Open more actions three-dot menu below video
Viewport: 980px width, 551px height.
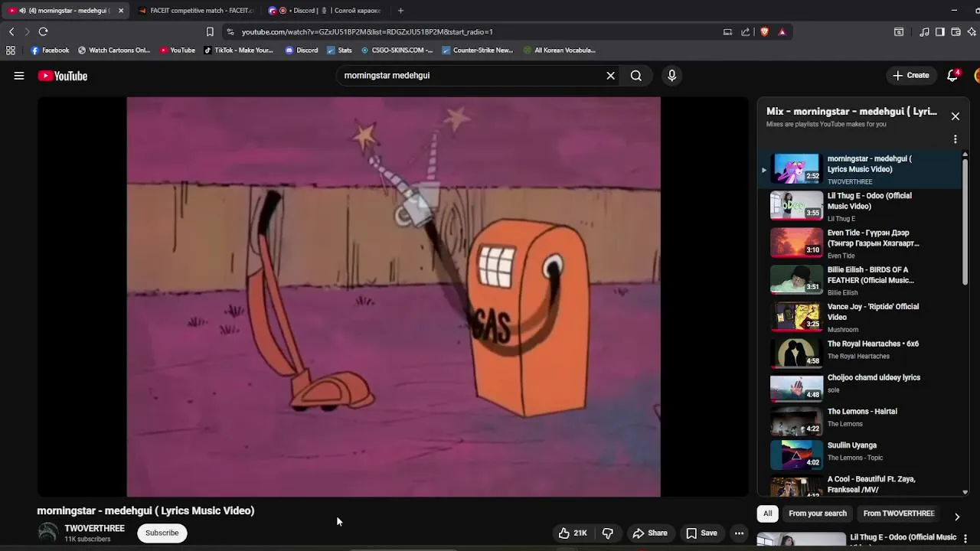740,533
